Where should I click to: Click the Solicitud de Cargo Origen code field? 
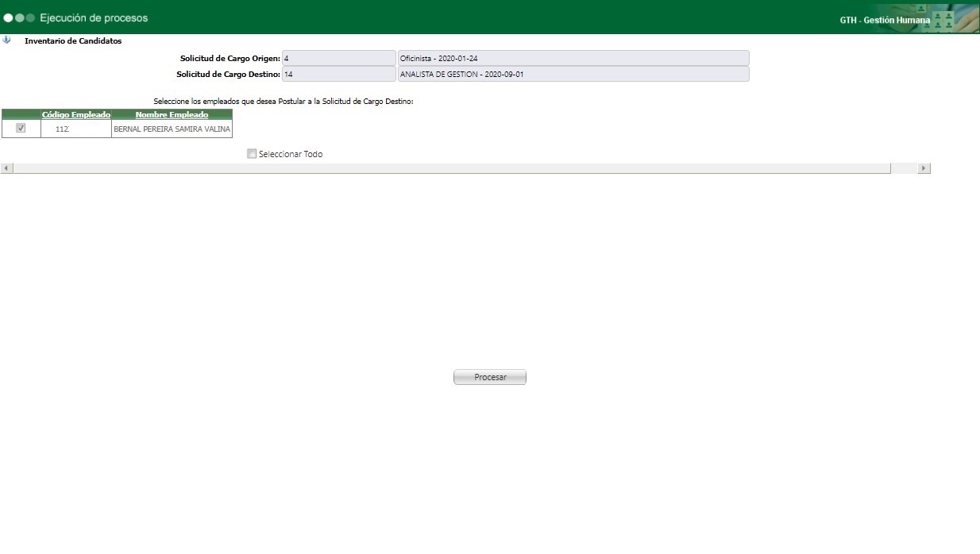[338, 58]
